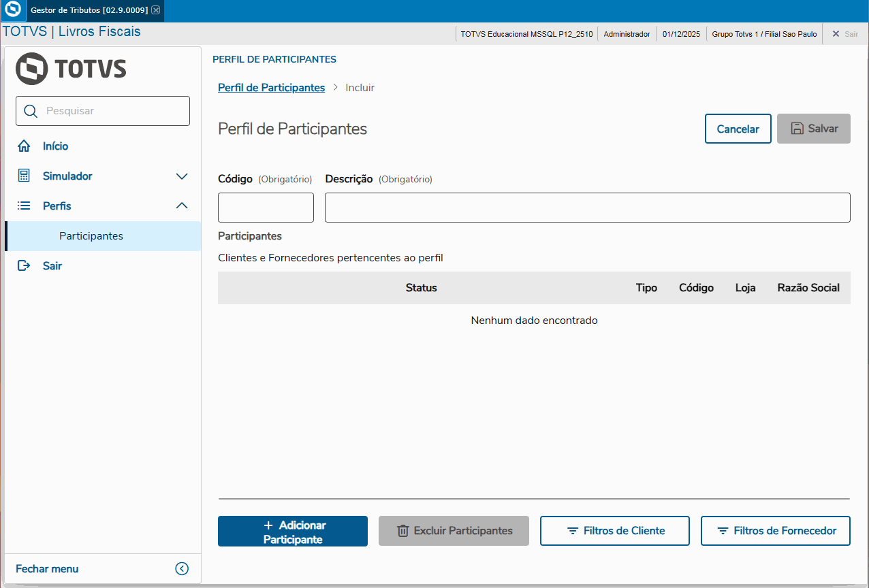Click TOTVS Educacional MSSQL P12_2510 status entry
869x588 pixels.
tap(526, 34)
